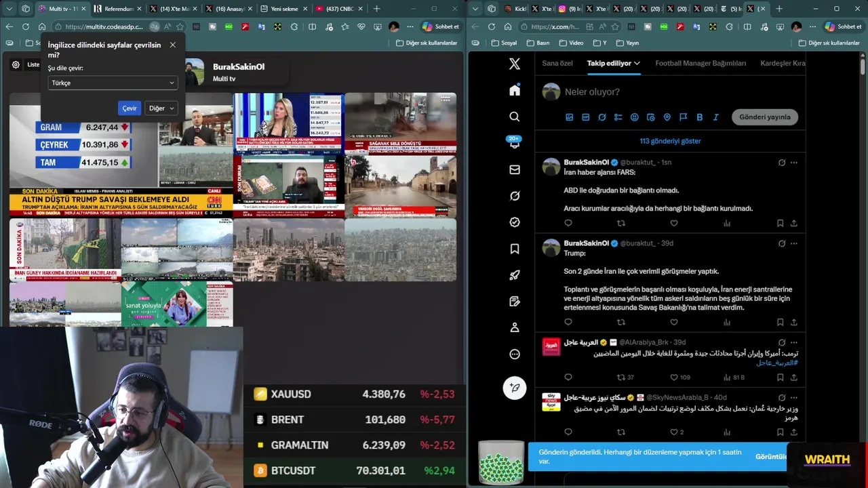Click the Gönderi yayınla button
The width and height of the screenshot is (868, 488).
(764, 117)
